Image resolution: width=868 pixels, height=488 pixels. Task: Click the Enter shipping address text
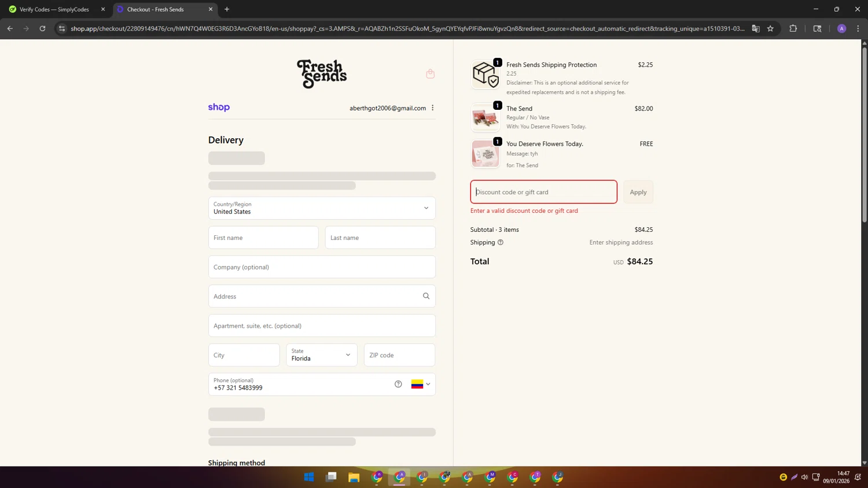click(x=621, y=242)
